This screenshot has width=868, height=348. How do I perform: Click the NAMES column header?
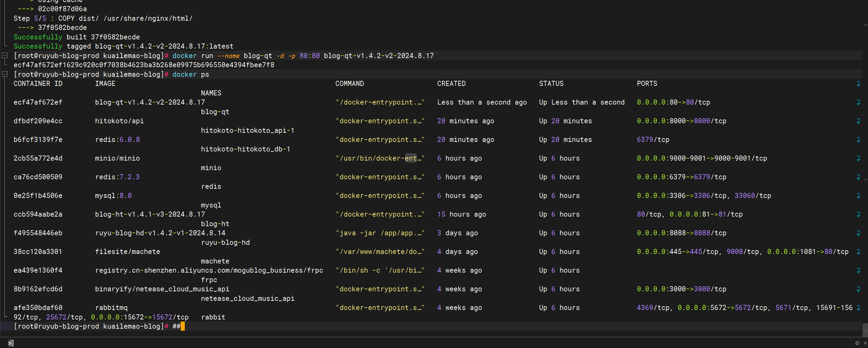click(x=211, y=93)
